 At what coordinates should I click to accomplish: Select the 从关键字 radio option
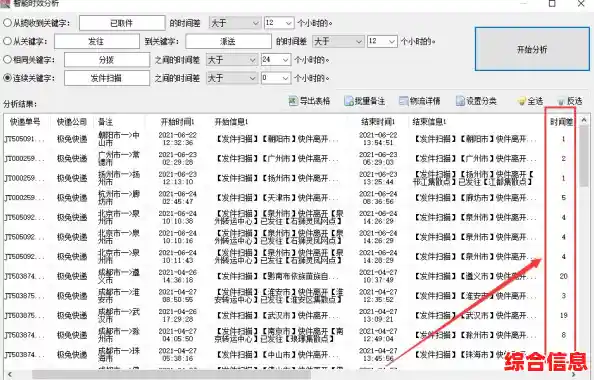tap(7, 41)
